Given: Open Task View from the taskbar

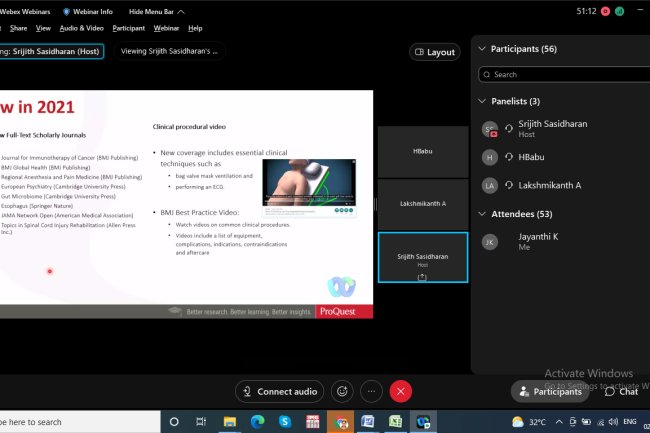Looking at the screenshot, I should tap(201, 422).
